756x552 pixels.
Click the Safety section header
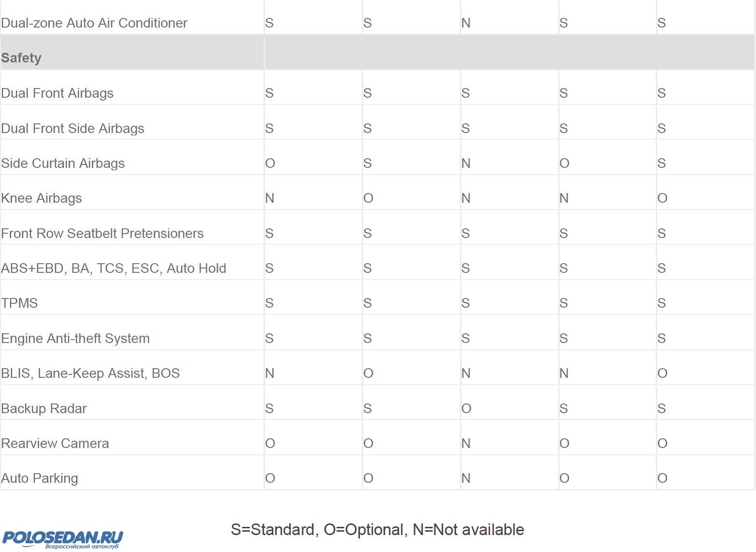[21, 58]
